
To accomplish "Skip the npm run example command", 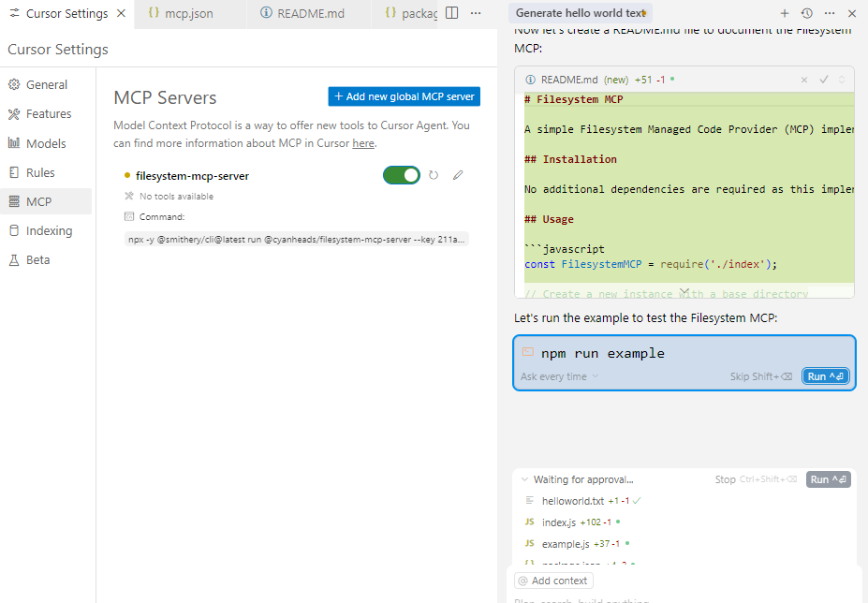I will 761,376.
